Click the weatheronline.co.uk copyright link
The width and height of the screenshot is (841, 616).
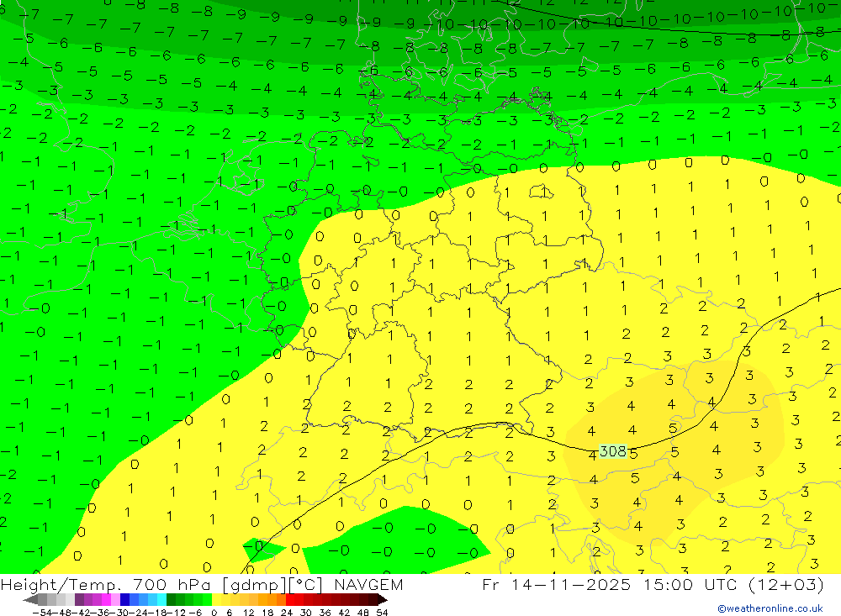(x=770, y=608)
